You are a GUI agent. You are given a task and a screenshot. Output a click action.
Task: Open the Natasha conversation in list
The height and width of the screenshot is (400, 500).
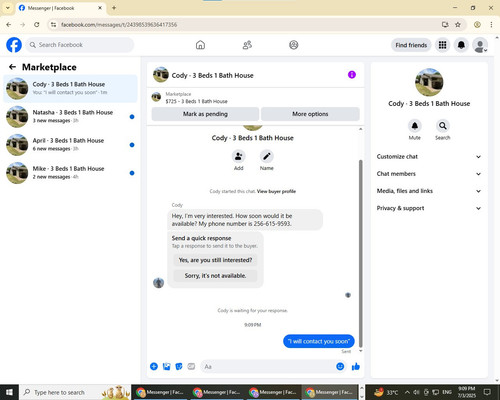pos(70,116)
